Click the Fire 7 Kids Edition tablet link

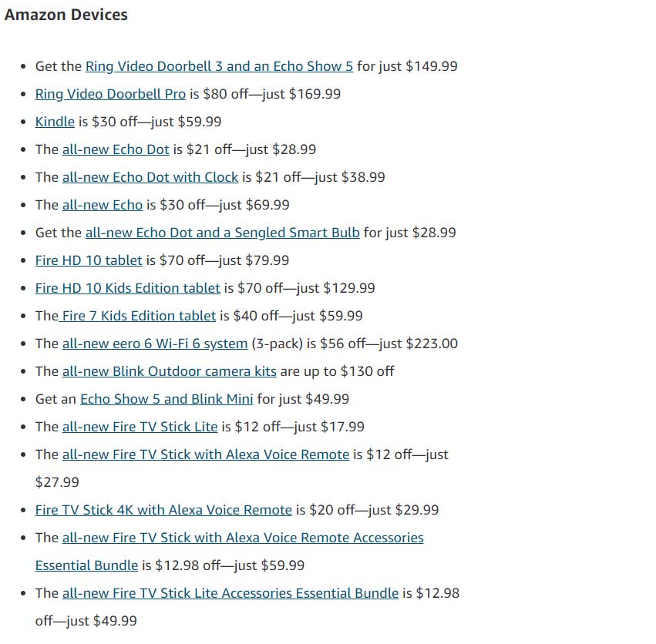click(137, 316)
